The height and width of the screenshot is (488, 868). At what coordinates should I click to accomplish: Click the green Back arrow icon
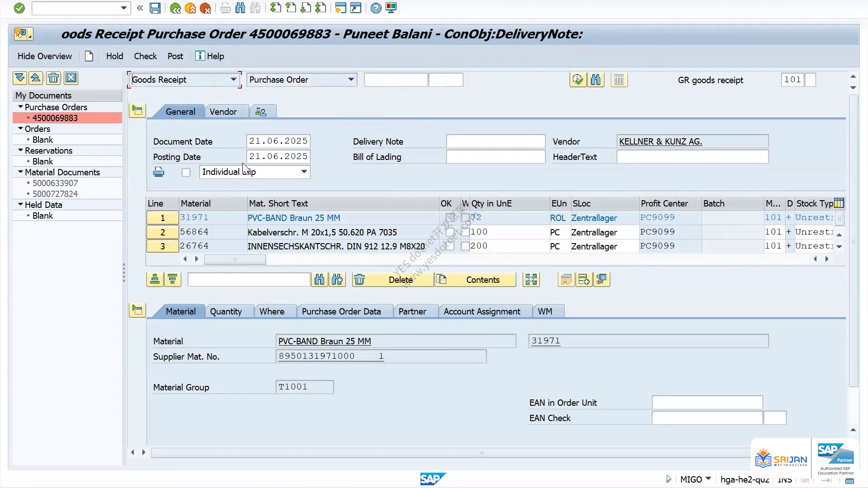click(x=175, y=8)
